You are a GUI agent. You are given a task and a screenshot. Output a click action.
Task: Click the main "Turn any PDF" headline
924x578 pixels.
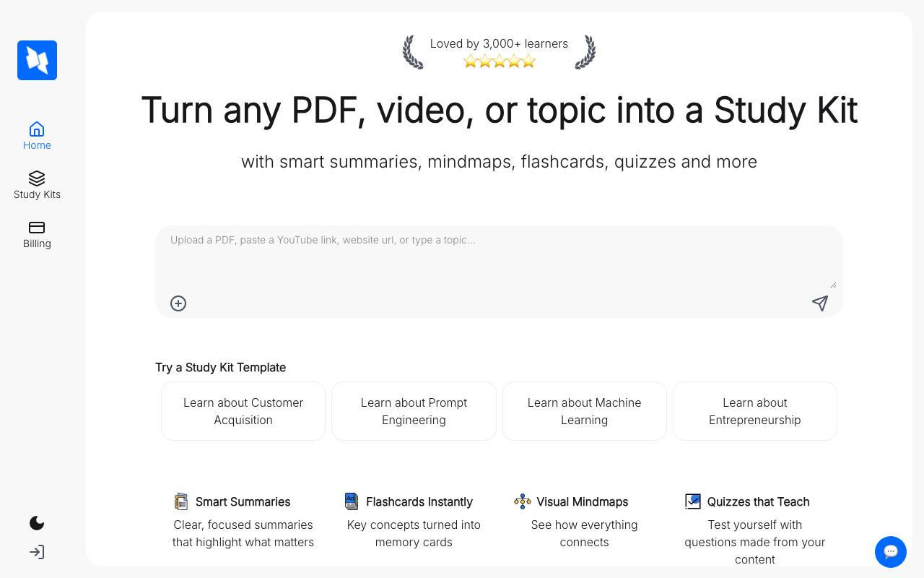499,110
